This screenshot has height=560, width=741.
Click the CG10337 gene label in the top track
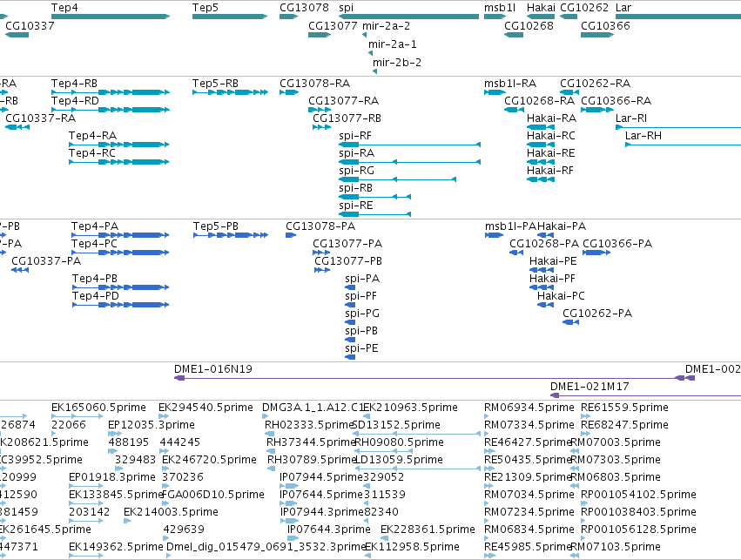coord(30,26)
